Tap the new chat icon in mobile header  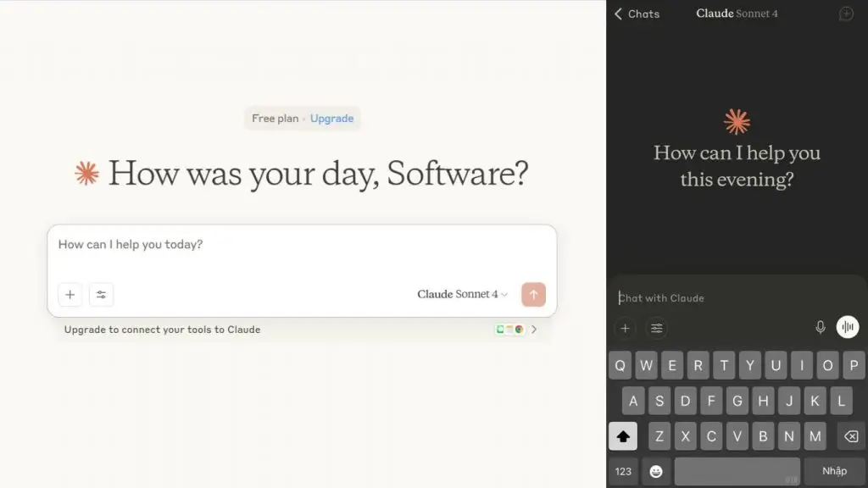click(845, 14)
